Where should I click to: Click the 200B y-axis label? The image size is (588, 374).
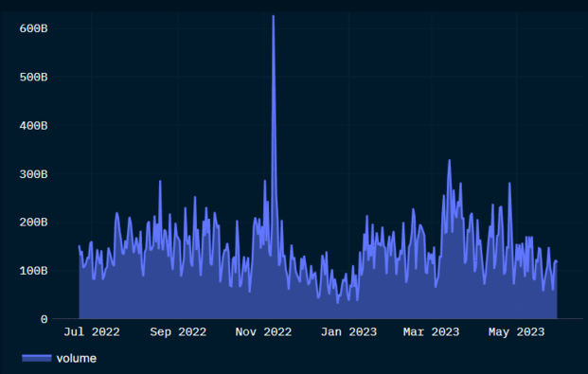click(x=33, y=223)
